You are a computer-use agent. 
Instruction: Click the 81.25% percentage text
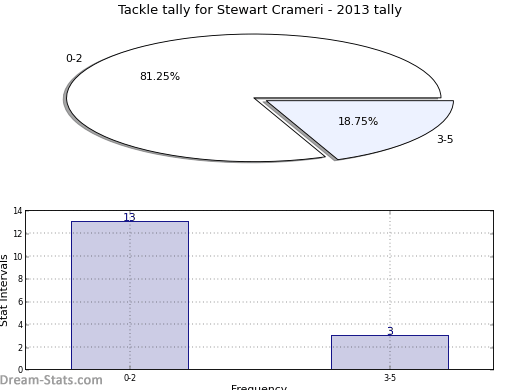(160, 76)
